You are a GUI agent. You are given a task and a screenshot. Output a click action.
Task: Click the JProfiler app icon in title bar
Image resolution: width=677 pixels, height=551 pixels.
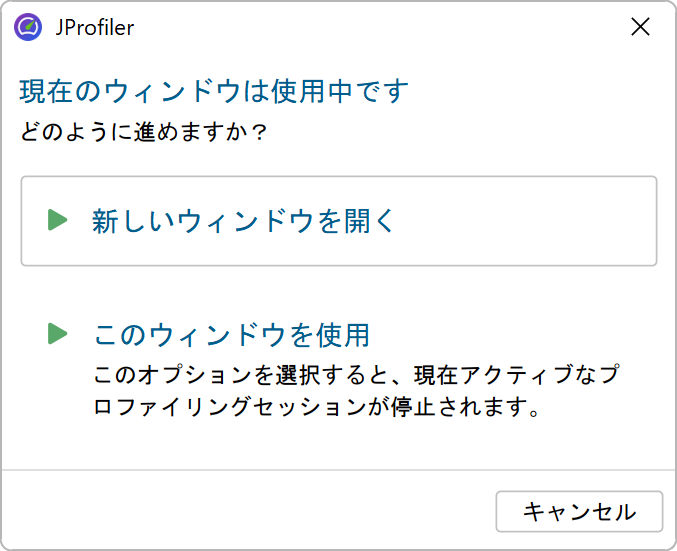[x=28, y=27]
